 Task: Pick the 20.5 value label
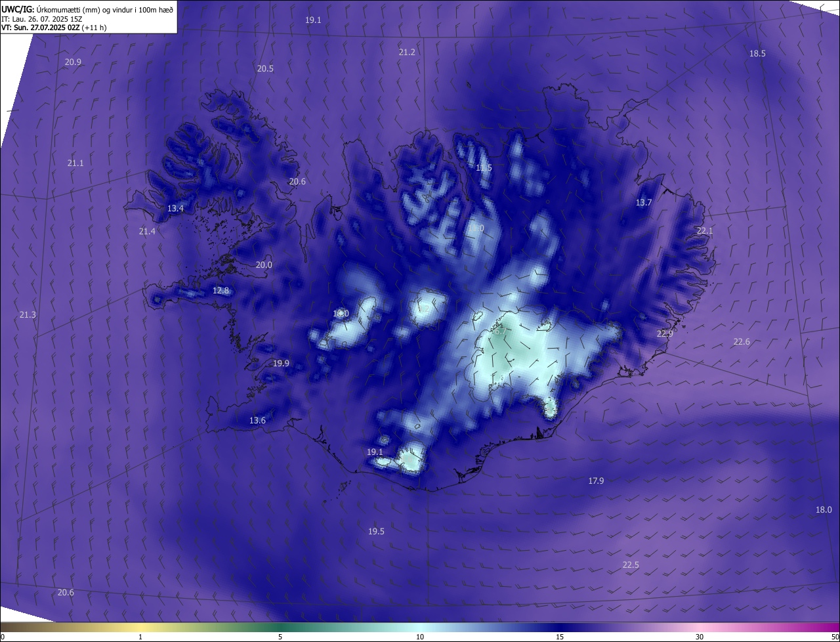pos(265,68)
